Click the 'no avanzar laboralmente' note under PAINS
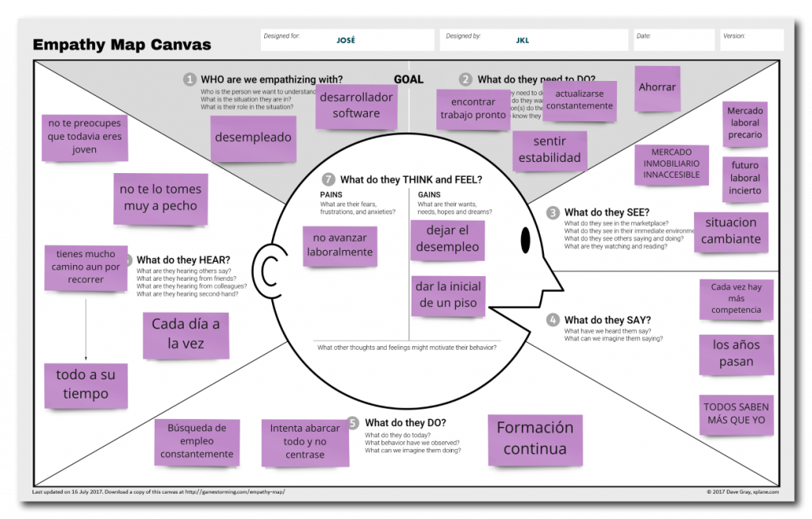 coord(340,245)
